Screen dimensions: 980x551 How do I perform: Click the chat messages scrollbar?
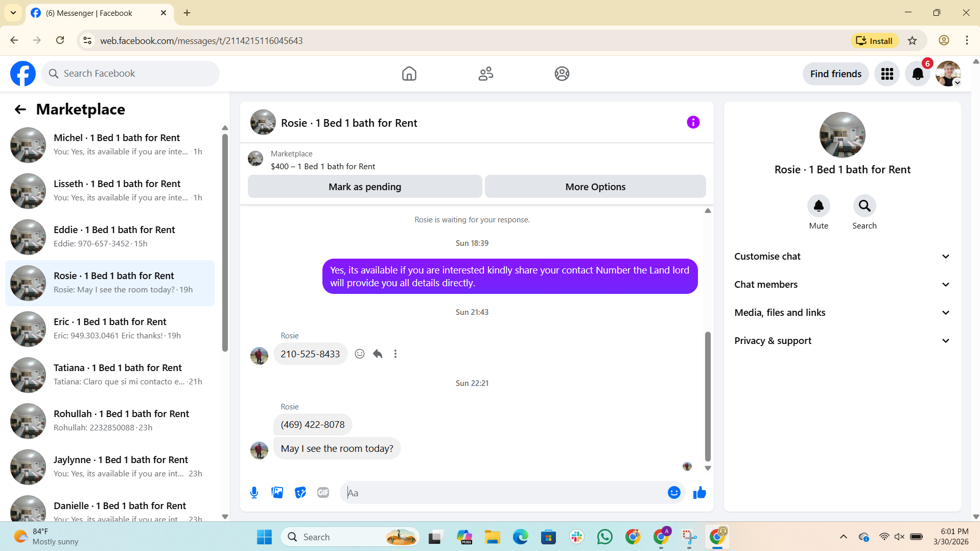pos(708,396)
